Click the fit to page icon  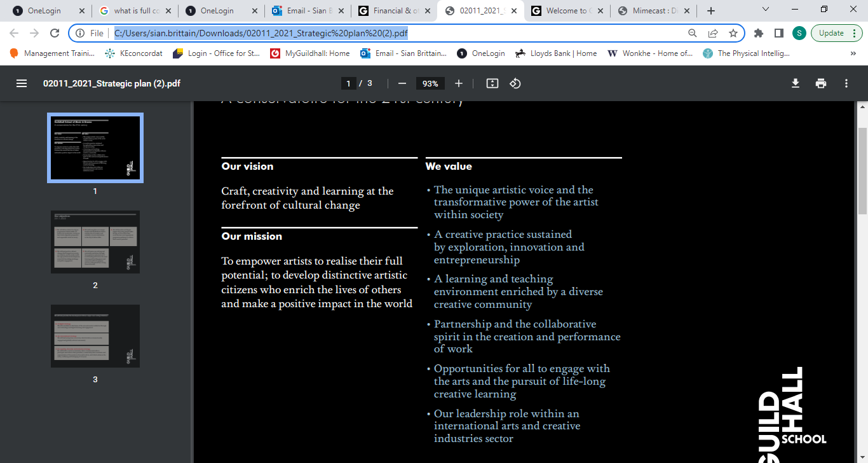point(492,83)
